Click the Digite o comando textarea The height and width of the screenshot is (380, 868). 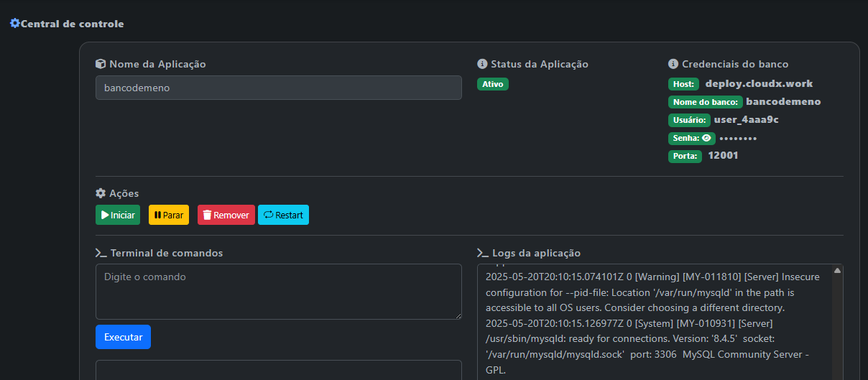pos(279,292)
